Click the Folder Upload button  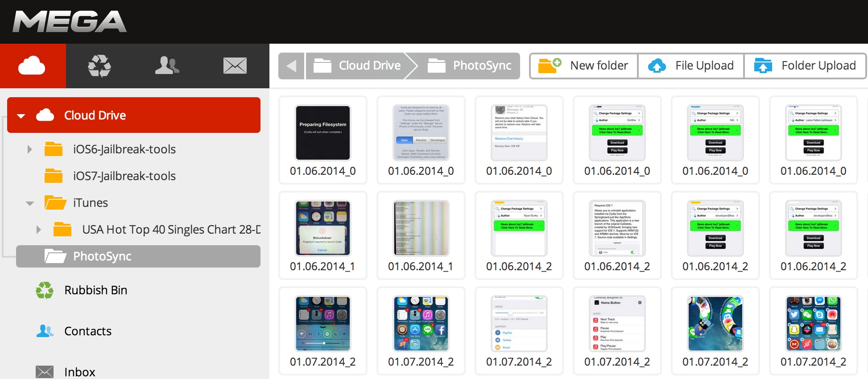click(805, 66)
